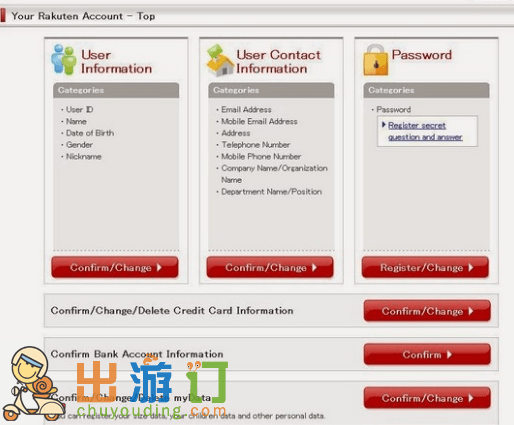Click the house icon for User Contact Information
Screen dimensions: 514x425
pos(220,60)
